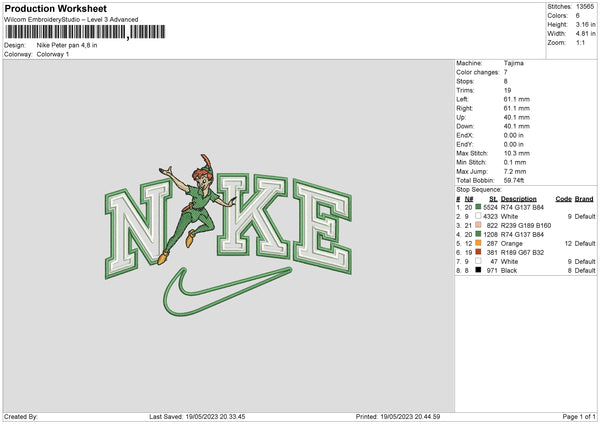Click the Max Jump value 7.2 mm
The width and height of the screenshot is (600, 424).
515,171
